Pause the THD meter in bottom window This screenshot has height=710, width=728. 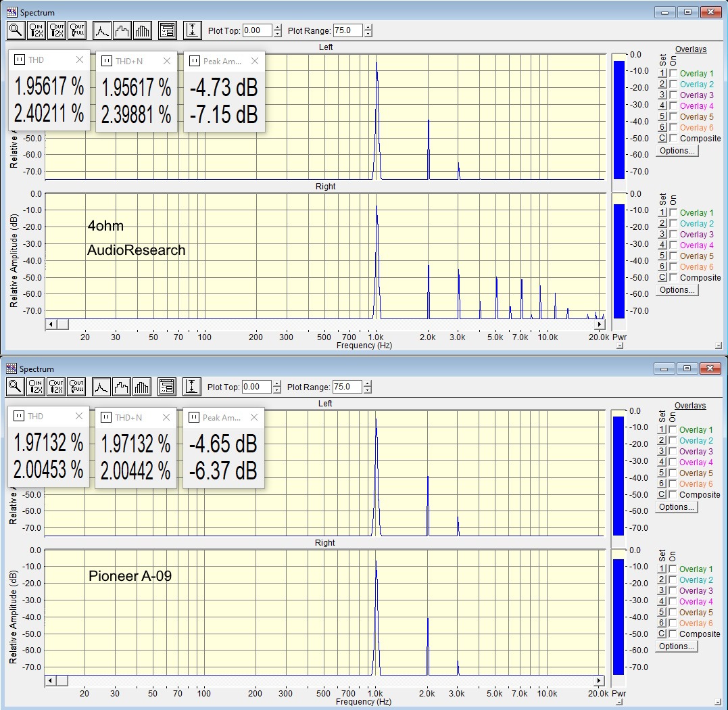click(x=18, y=416)
